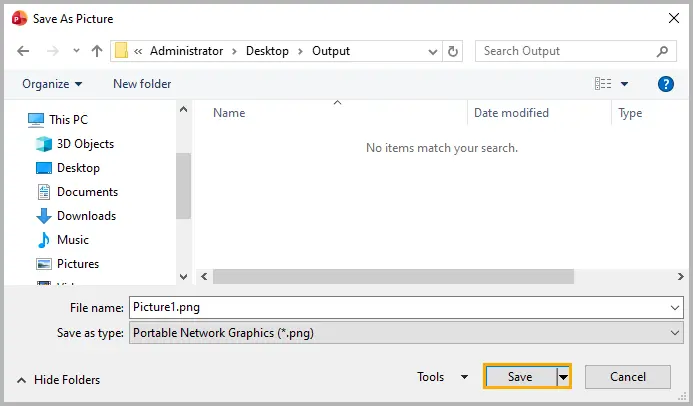The width and height of the screenshot is (693, 406).
Task: Open Save button split dropdown arrow
Action: pos(563,377)
